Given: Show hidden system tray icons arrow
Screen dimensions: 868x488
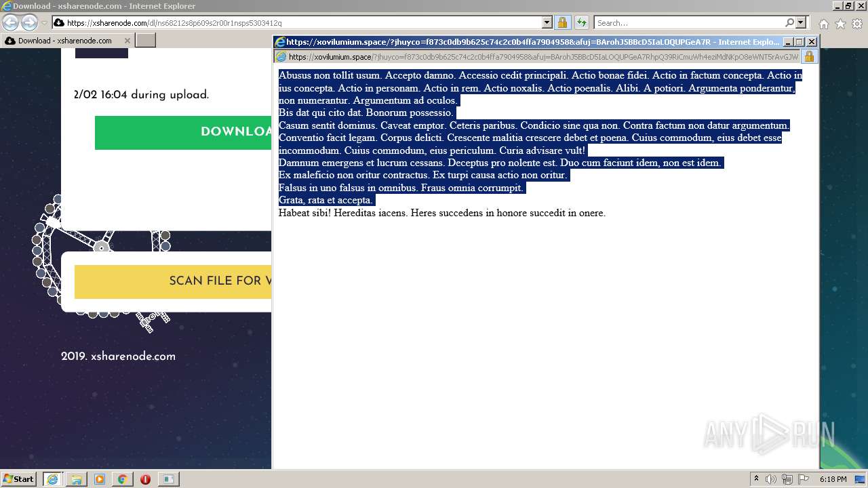Looking at the screenshot, I should coord(757,479).
